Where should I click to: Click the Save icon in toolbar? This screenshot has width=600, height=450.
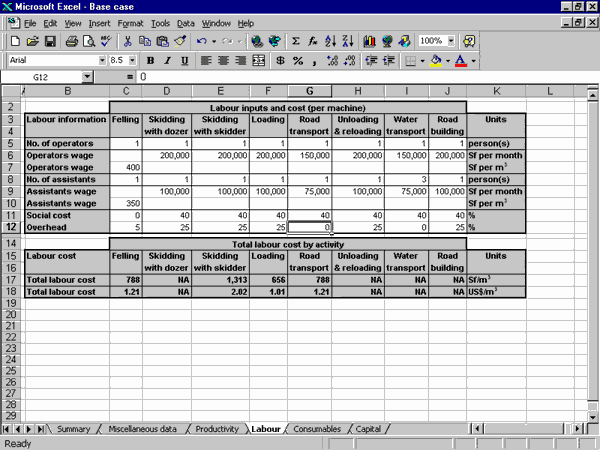click(51, 41)
